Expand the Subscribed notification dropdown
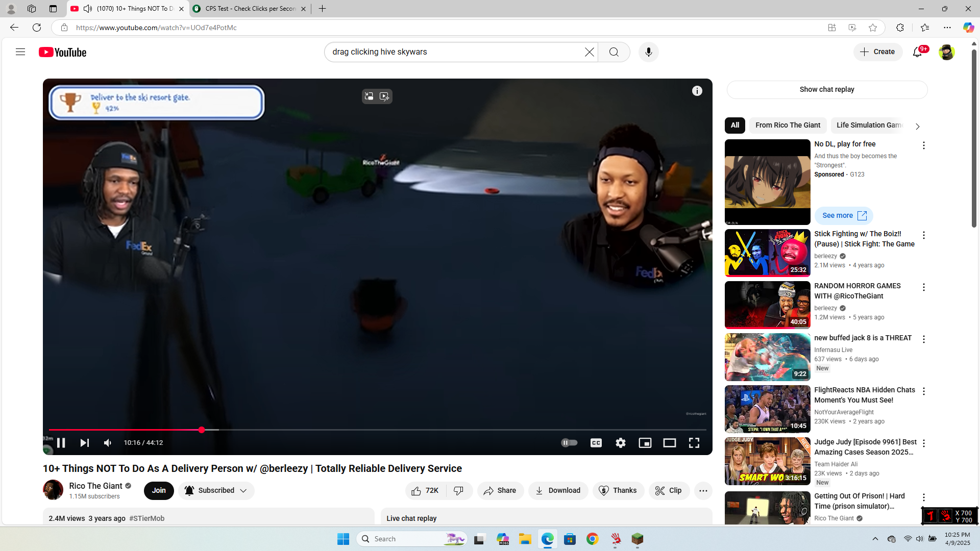Image resolution: width=980 pixels, height=551 pixels. click(x=243, y=491)
